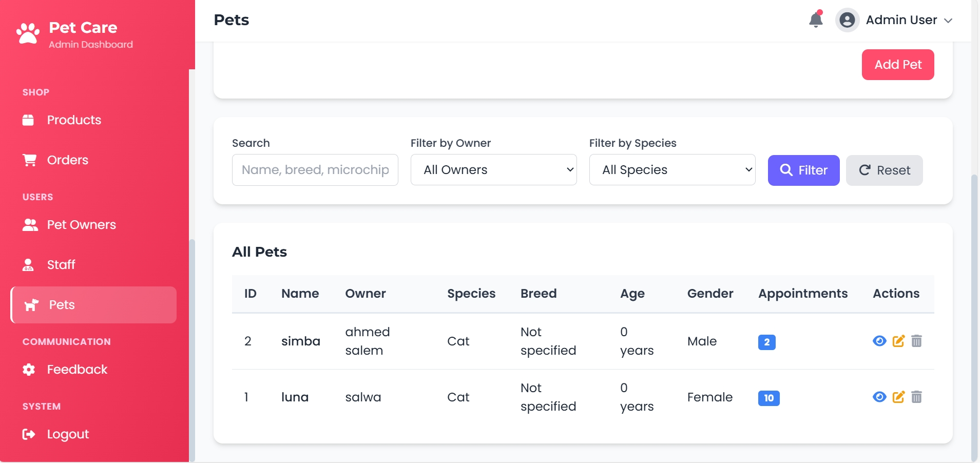Click simba's appointments count badge
The height and width of the screenshot is (463, 980).
(x=766, y=342)
